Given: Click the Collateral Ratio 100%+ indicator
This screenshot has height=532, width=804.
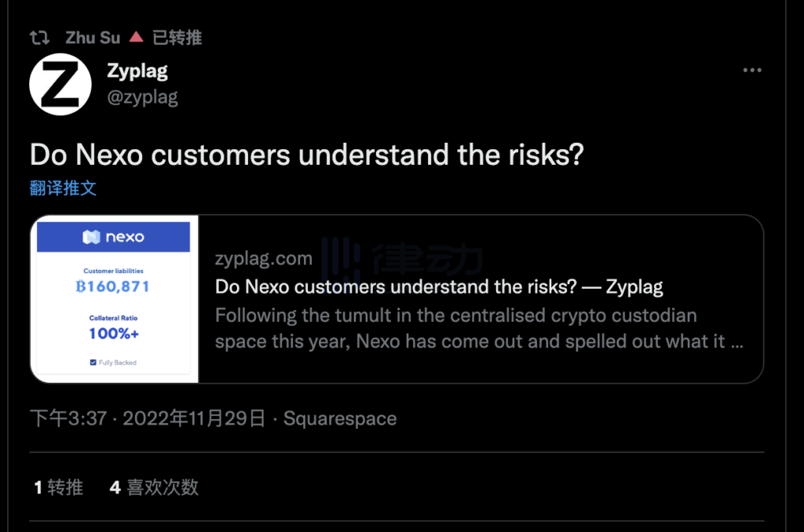Looking at the screenshot, I should (x=114, y=325).
